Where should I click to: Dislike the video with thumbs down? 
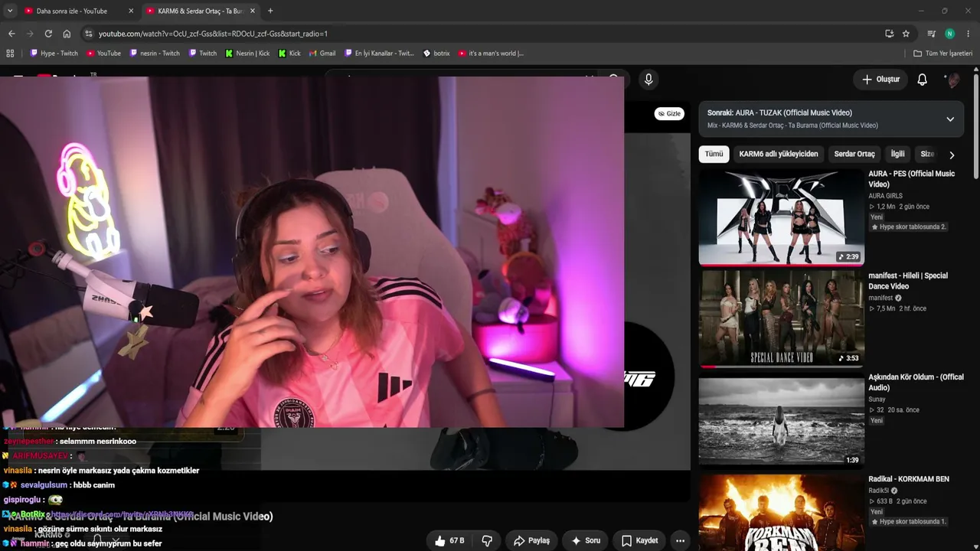click(487, 540)
